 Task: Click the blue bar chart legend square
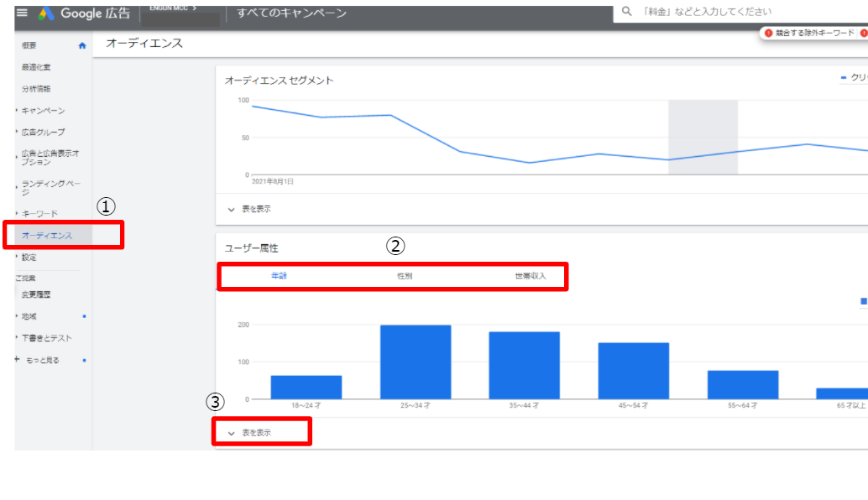pyautogui.click(x=864, y=301)
